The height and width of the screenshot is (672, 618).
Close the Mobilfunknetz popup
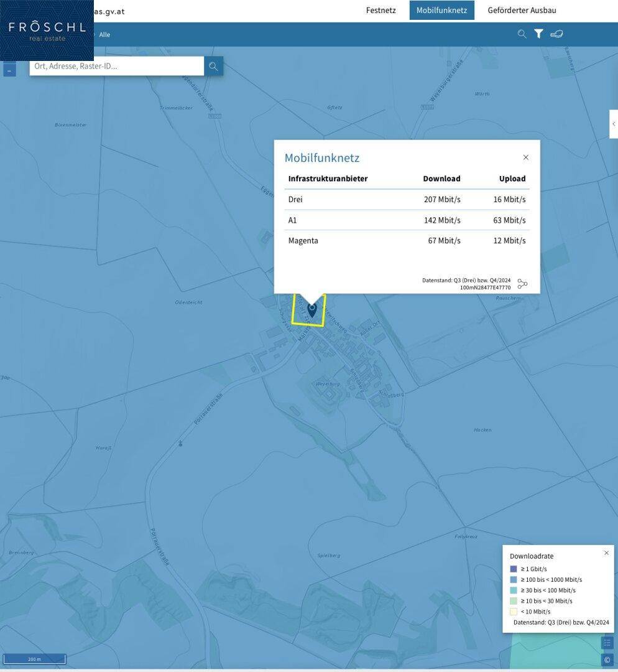(x=526, y=157)
